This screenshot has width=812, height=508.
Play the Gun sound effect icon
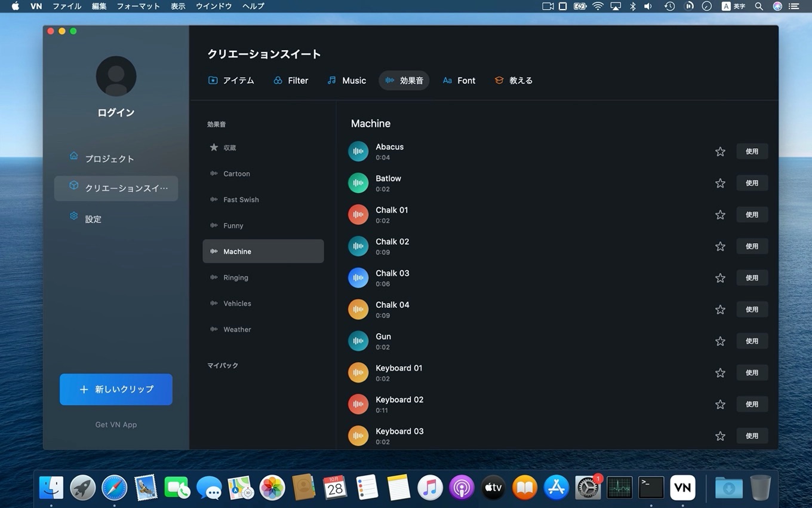[x=358, y=341]
